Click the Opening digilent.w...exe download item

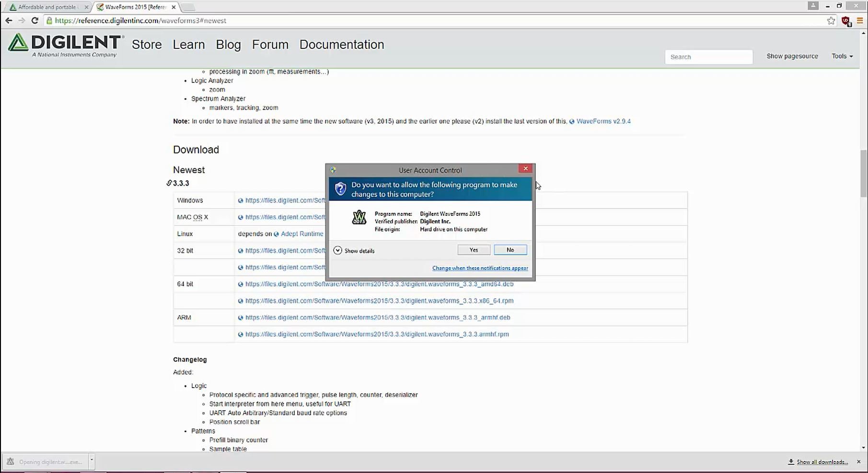coord(46,462)
